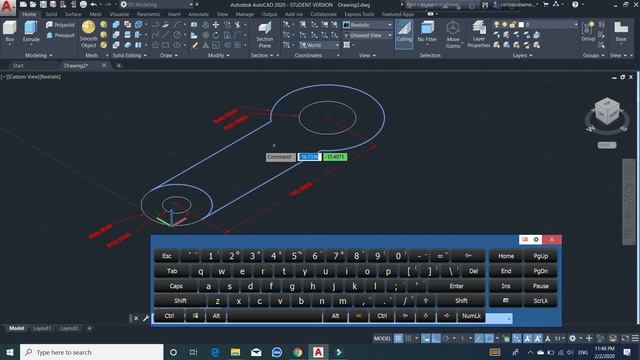Toggle grid display in status bar
Screen dimensions: 640x360
tap(398, 338)
